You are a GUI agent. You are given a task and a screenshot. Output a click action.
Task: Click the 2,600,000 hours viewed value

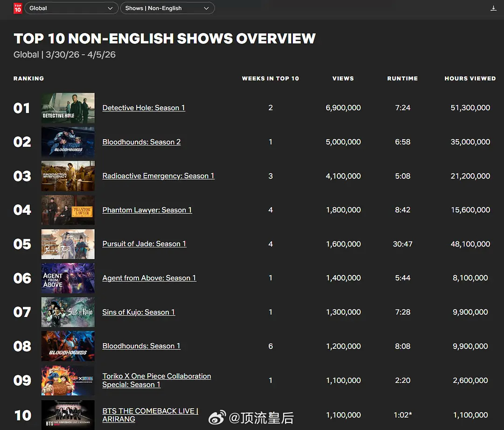pos(470,380)
